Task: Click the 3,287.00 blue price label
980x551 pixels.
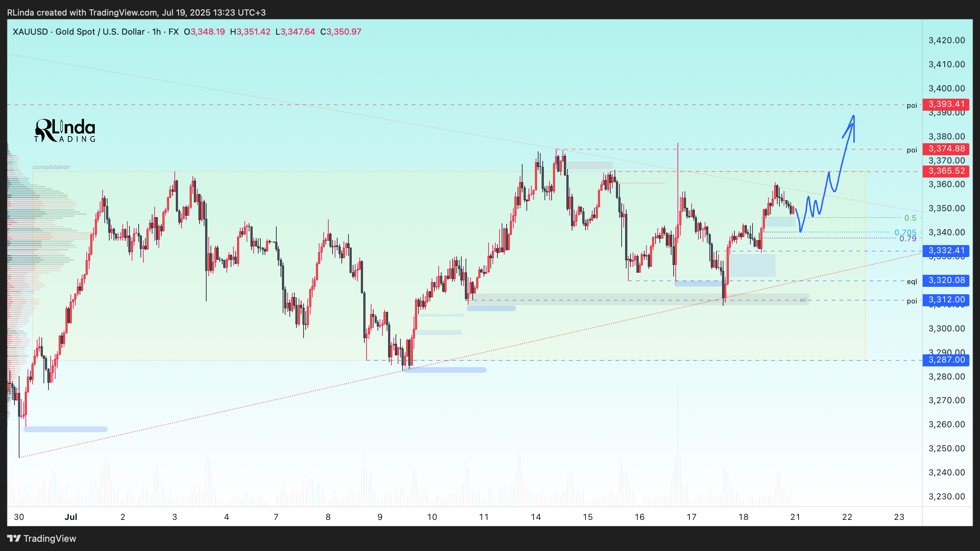Action: click(x=946, y=360)
